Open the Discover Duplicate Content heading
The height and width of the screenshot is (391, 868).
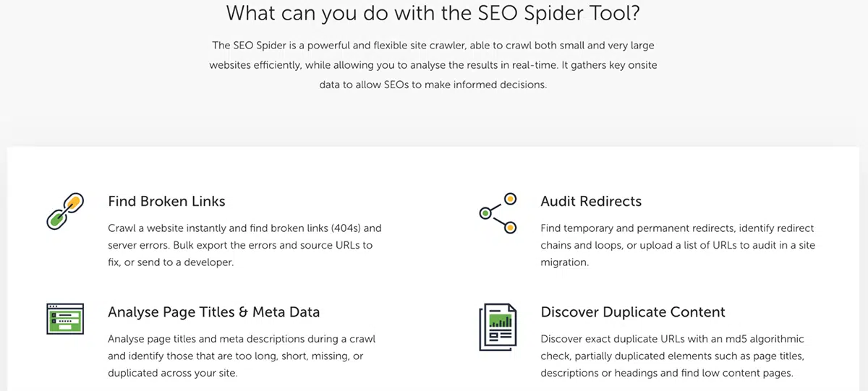633,312
